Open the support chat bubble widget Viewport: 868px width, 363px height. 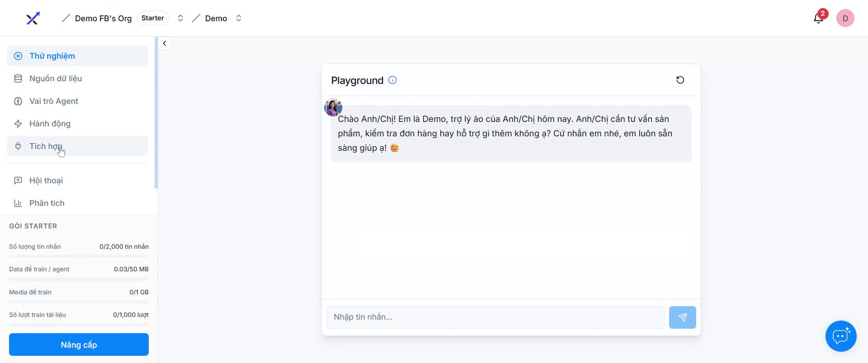tap(841, 336)
